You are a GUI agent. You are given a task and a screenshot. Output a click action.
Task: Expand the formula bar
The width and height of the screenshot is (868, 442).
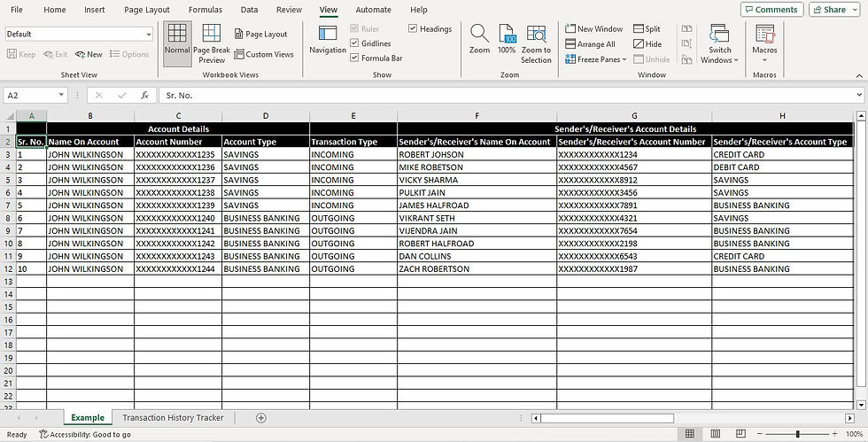coord(858,96)
